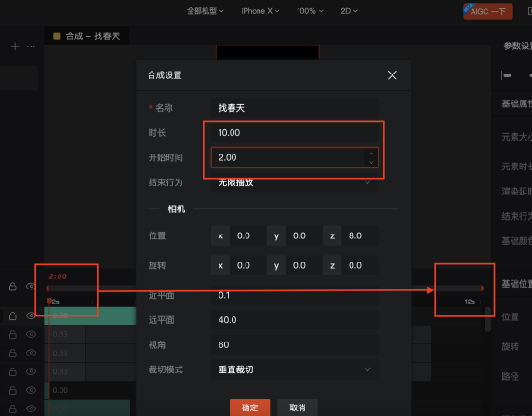The image size is (532, 416).
Task: Click the 确定 confirm button
Action: 249,408
